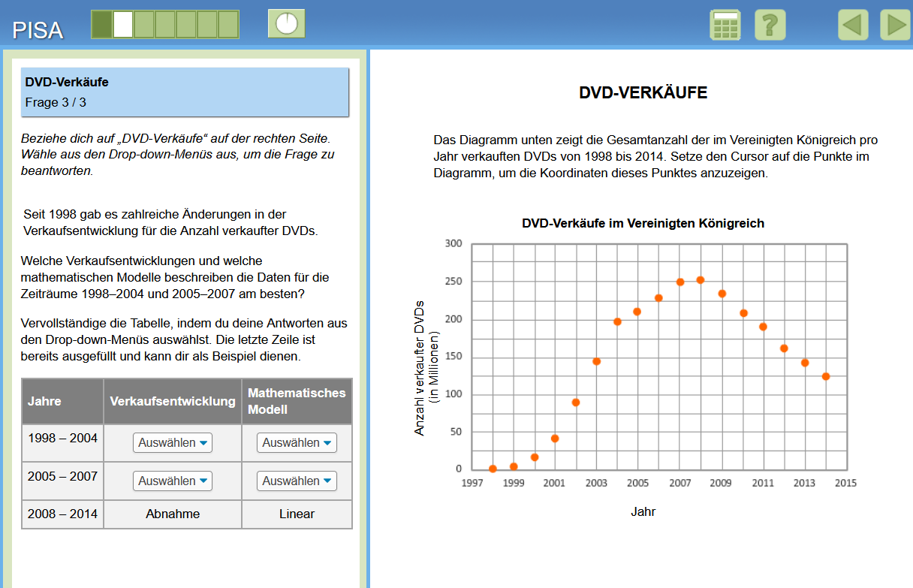Open Verkaufsentwicklung dropdown for 1998 – 2004
913x588 pixels.
pos(173,443)
